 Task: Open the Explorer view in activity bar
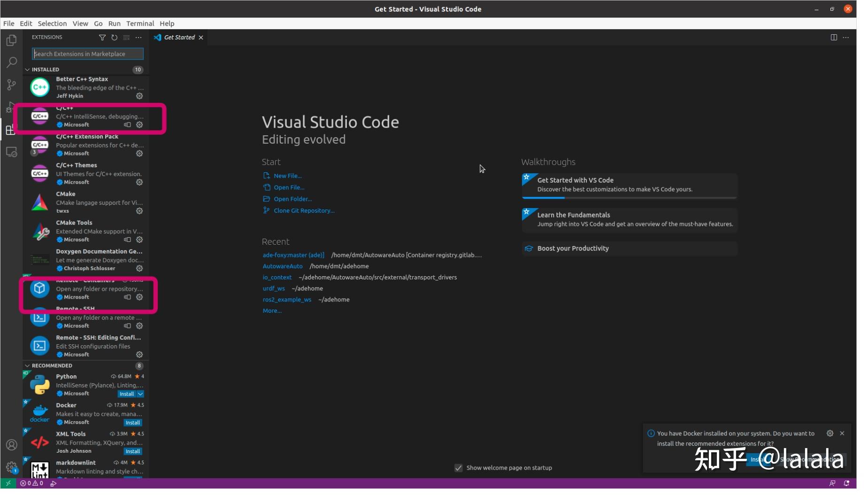(11, 41)
